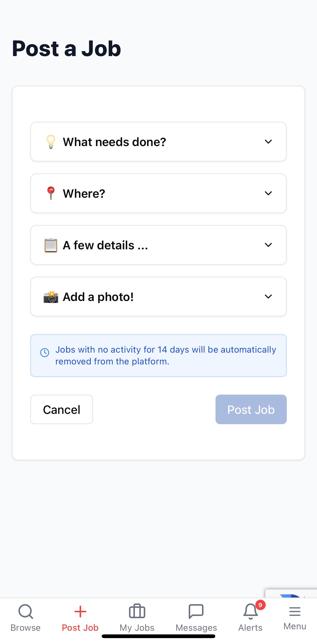Open the Alerts bell icon

[250, 612]
